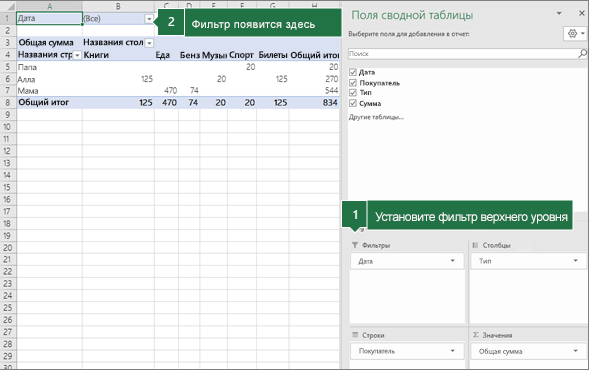Select row header 8
The width and height of the screenshot is (589, 370).
[x=8, y=103]
